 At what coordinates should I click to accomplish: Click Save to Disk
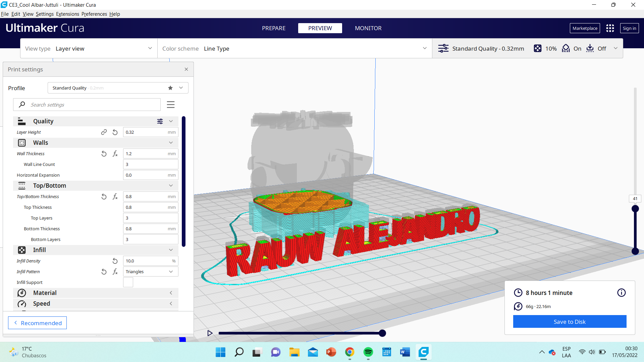coord(570,321)
